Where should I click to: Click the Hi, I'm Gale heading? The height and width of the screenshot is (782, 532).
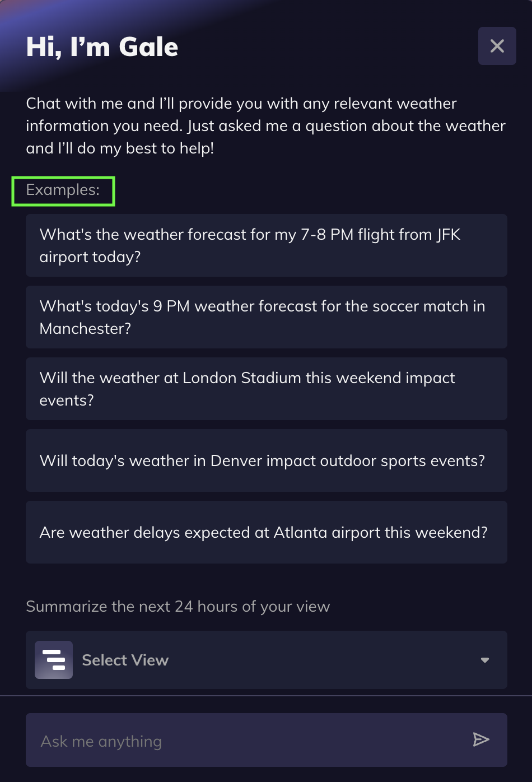[102, 47]
